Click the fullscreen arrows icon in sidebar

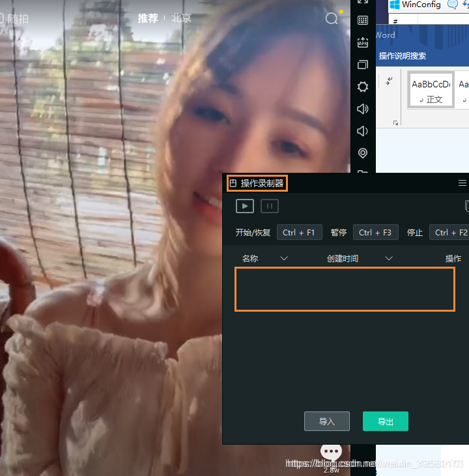click(x=363, y=1)
